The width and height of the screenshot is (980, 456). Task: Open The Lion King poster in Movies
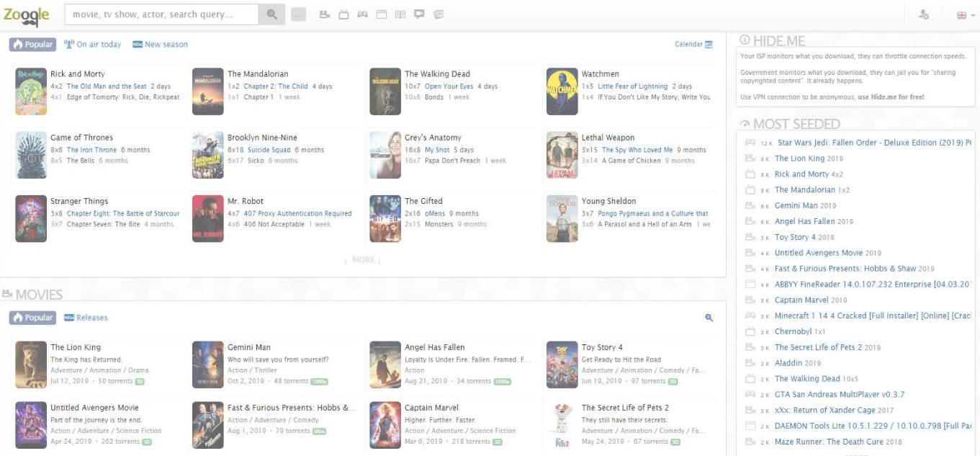tap(31, 365)
